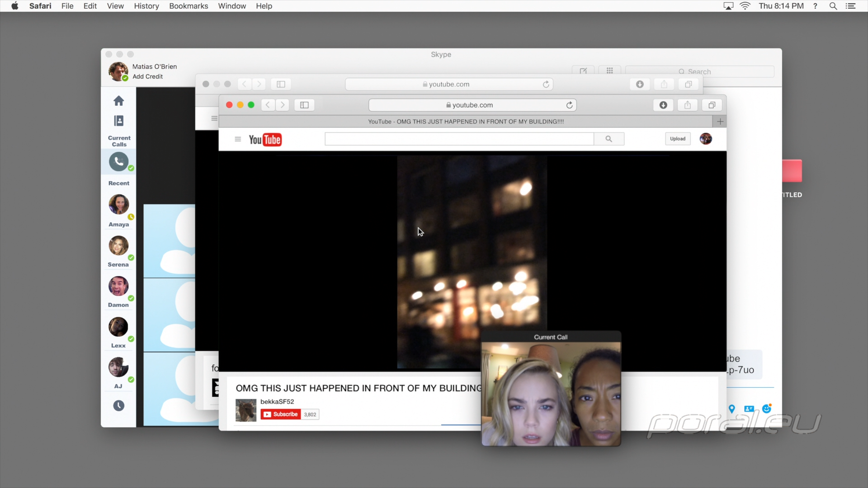Reload page in back Safari window
Screen dimensions: 868x488
coord(546,84)
